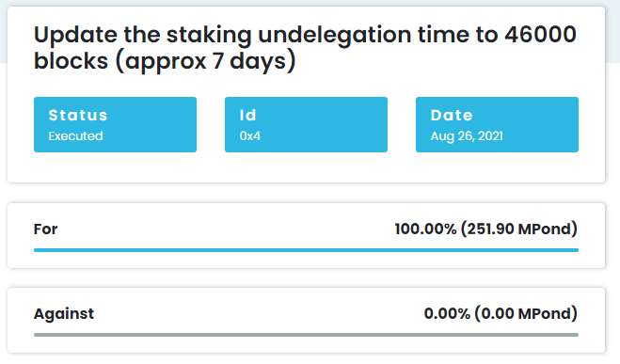Click the 0.00% (0.00 MPond) result
Screen dimensions: 620x364
pos(501,313)
